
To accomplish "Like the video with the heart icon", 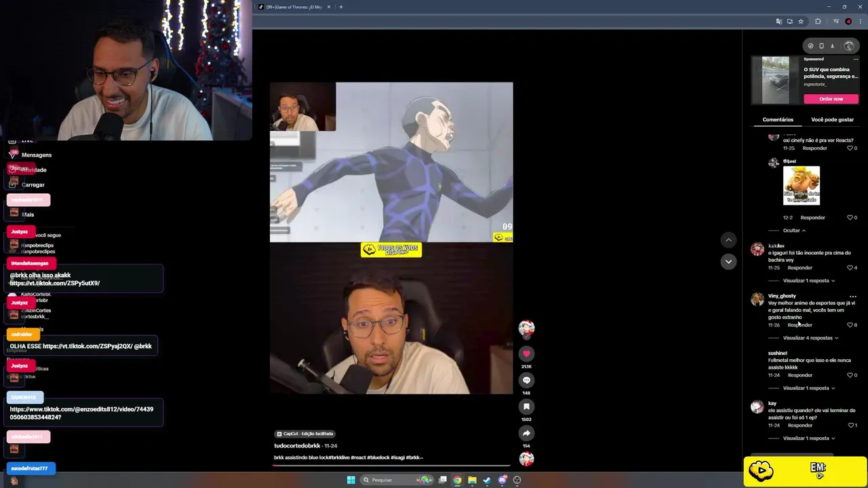I will [x=526, y=354].
